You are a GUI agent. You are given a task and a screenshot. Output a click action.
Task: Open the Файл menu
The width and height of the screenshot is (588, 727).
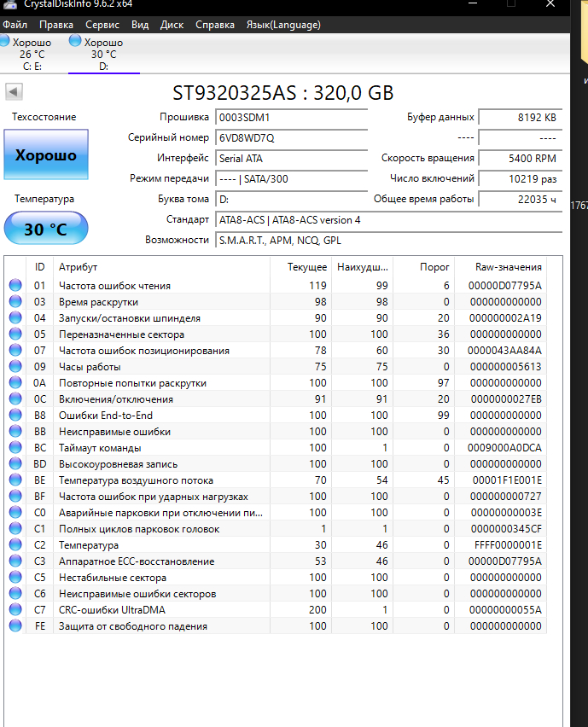click(15, 25)
